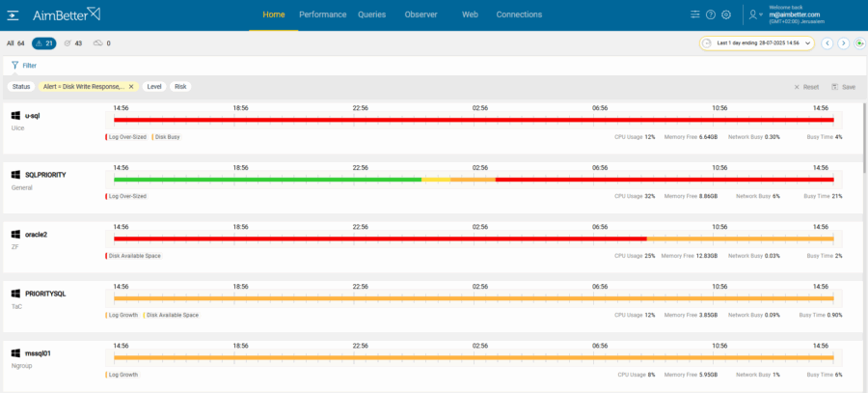Switch to the Web tab
Viewport: 868px width, 393px height.
point(470,14)
